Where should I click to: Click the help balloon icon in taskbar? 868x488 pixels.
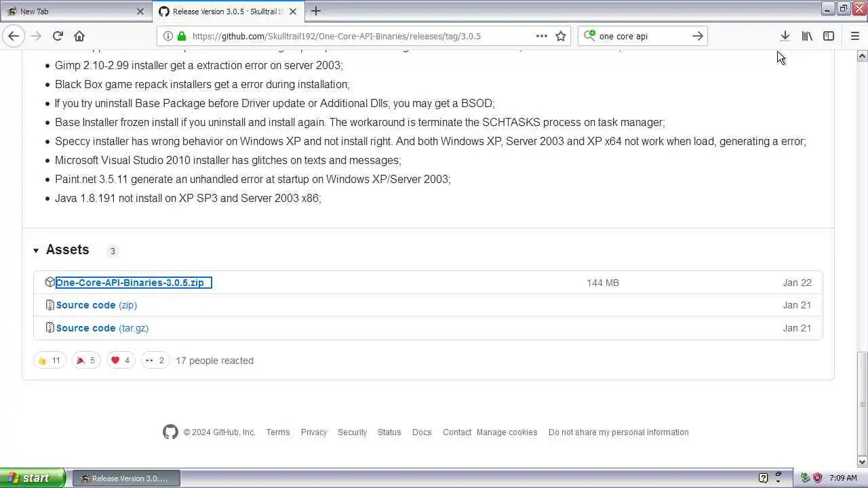[763, 478]
